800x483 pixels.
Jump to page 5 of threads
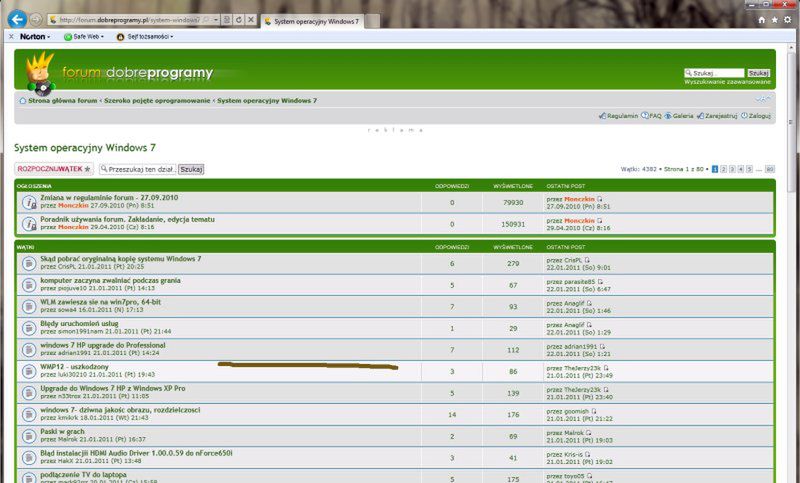point(749,169)
